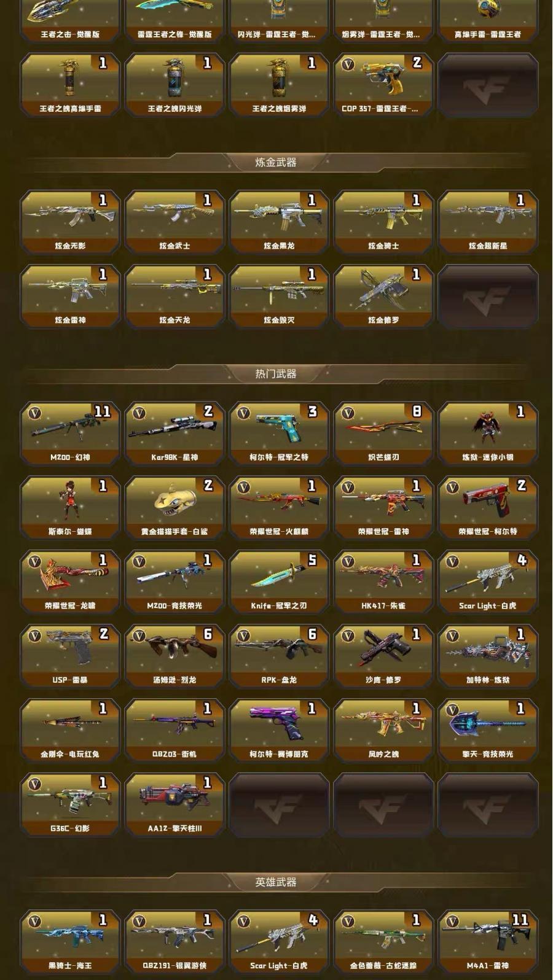
Task: Open the 柯尔特-赛博朋克 pistol card
Action: click(x=279, y=731)
